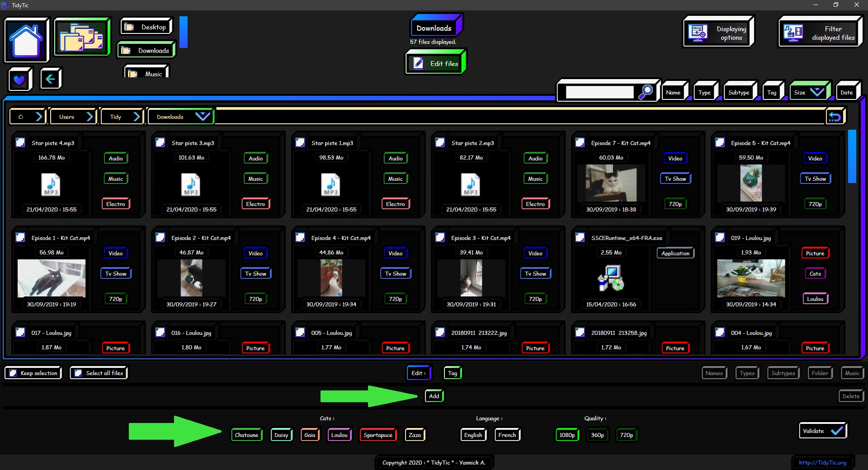Click the MP3 icon of Star piste 4.mp3

pos(51,185)
